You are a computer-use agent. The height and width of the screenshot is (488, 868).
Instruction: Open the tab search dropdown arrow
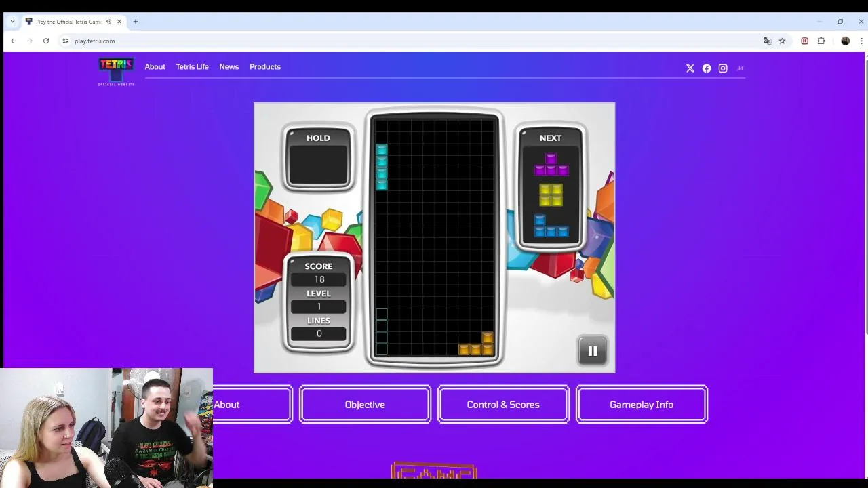pyautogui.click(x=12, y=22)
